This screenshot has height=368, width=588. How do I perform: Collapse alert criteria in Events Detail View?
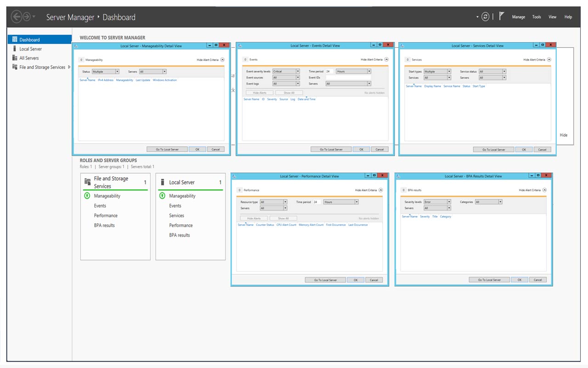386,60
